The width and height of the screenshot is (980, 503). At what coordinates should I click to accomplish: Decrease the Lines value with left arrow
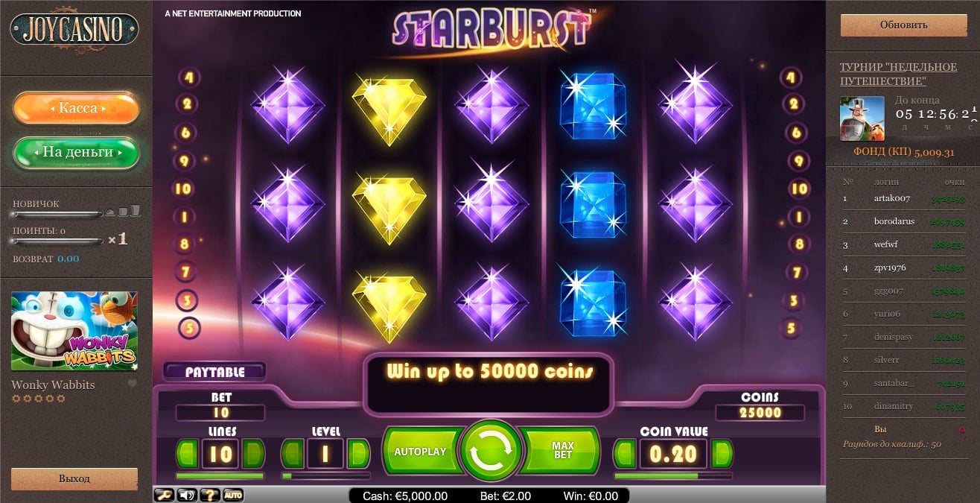coord(186,453)
